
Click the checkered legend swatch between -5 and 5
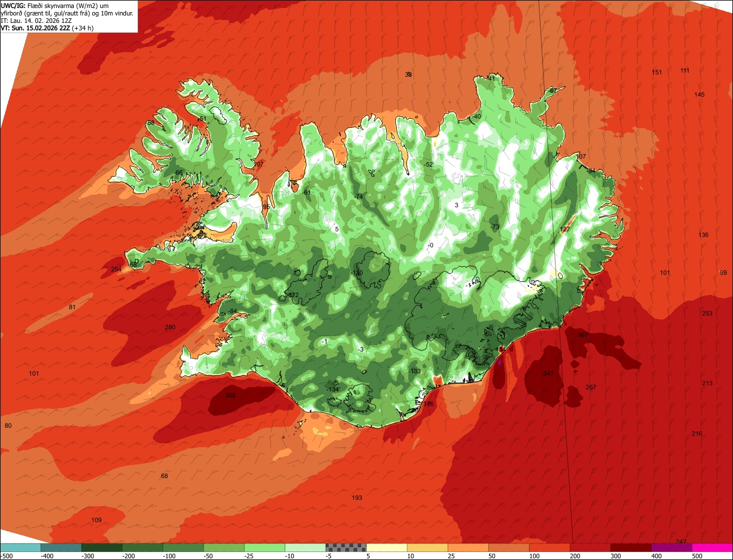[346, 547]
